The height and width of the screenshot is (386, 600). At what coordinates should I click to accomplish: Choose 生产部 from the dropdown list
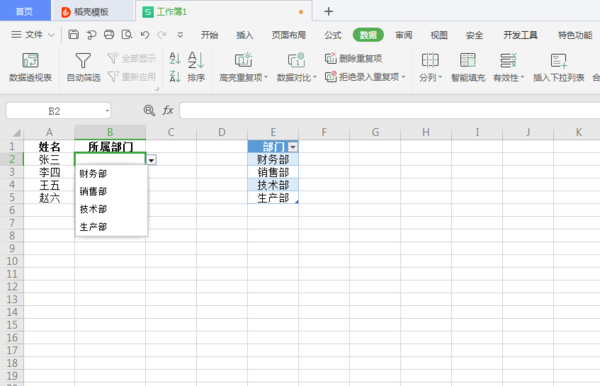click(x=111, y=227)
